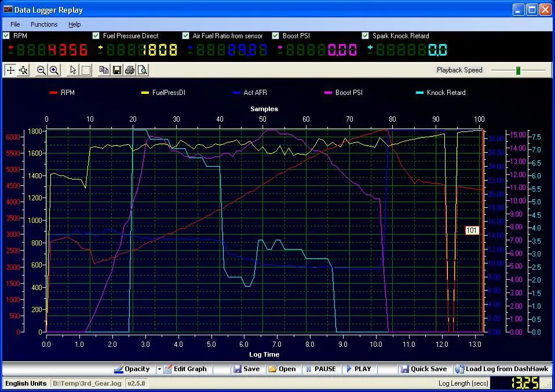Viewport: 555px width, 392px height.
Task: Click Open to load a log file
Action: click(282, 369)
